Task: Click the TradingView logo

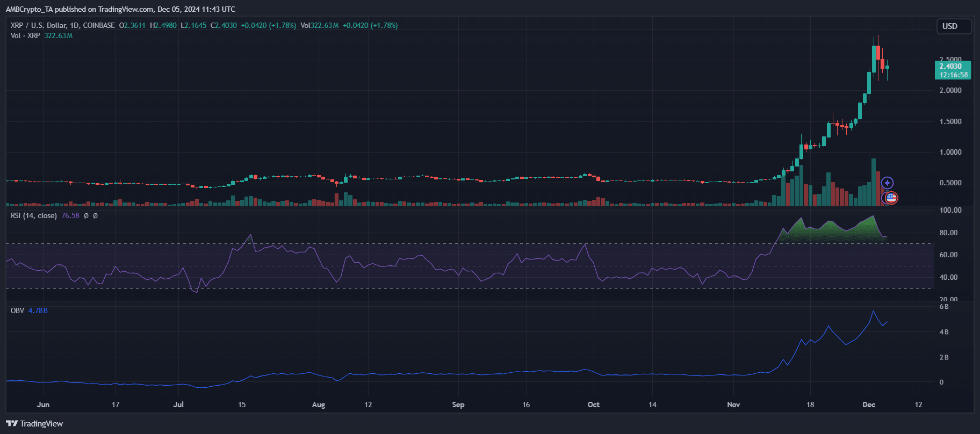Action: click(34, 424)
